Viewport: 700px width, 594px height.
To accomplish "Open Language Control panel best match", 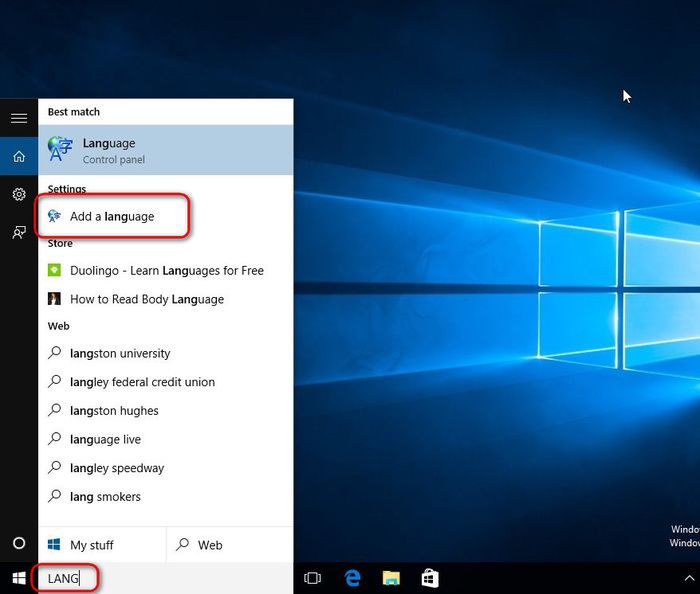I will 165,150.
